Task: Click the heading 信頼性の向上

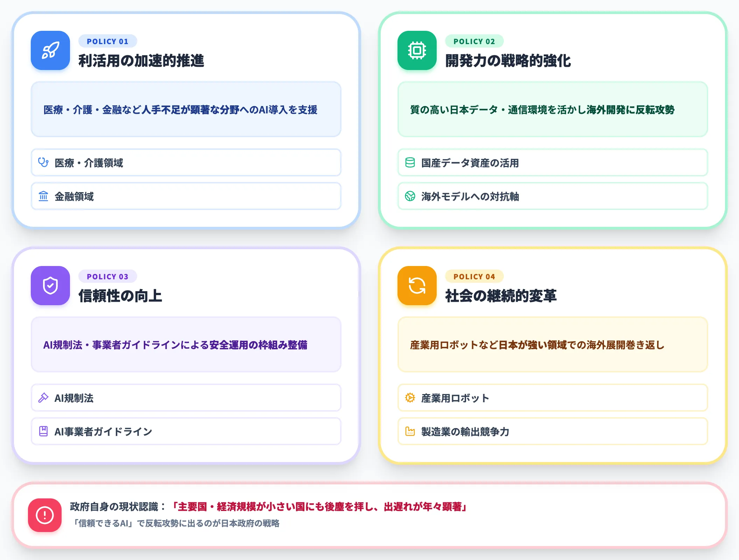Action: [x=120, y=296]
